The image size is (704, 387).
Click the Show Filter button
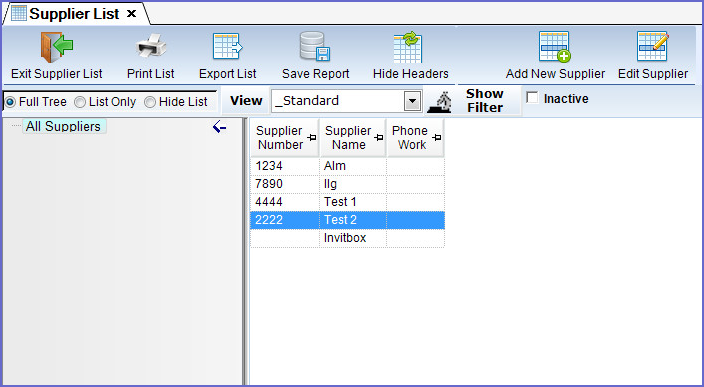(x=484, y=101)
